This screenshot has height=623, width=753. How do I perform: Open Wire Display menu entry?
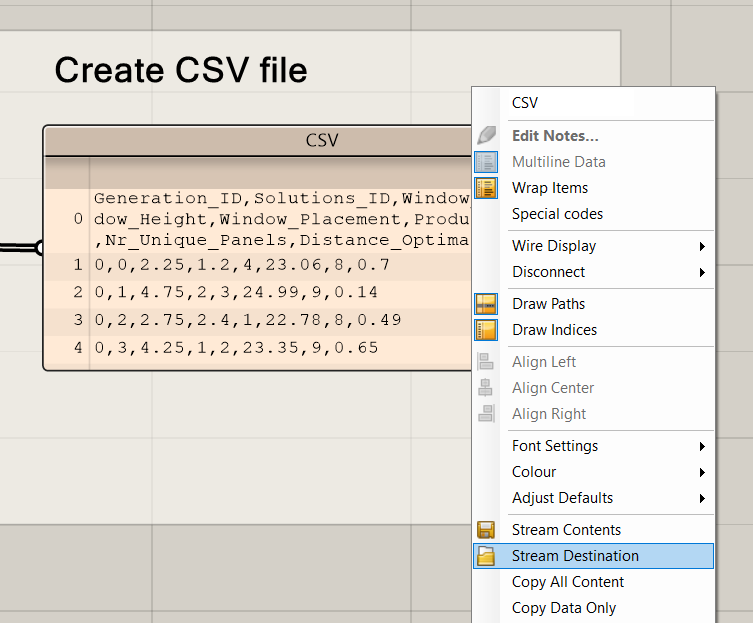click(x=594, y=246)
